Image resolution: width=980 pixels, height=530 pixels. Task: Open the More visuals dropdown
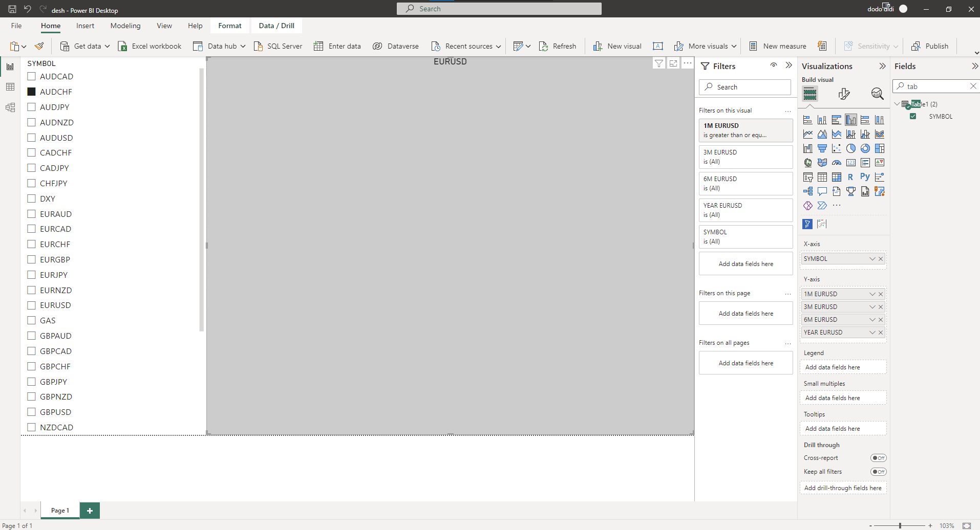pyautogui.click(x=734, y=46)
